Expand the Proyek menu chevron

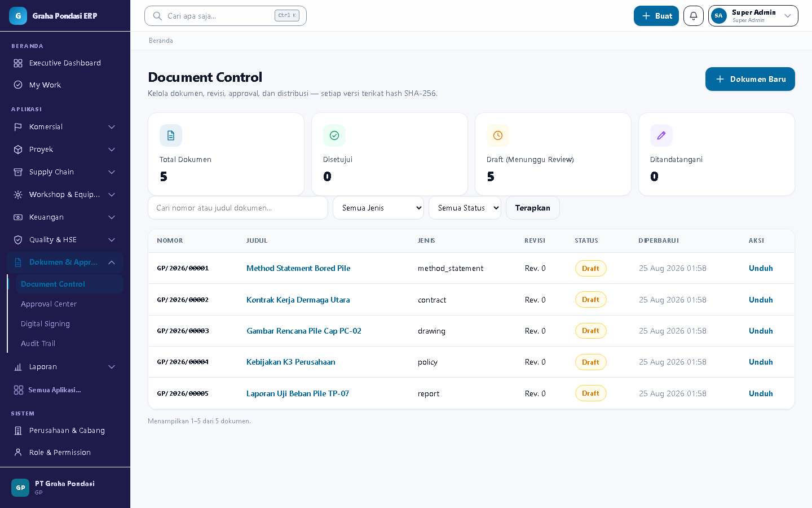pyautogui.click(x=112, y=150)
